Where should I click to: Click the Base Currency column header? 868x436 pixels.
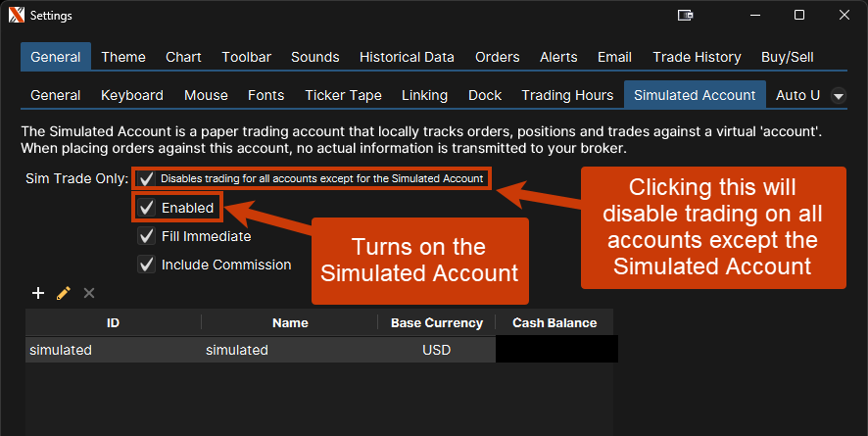click(x=436, y=322)
